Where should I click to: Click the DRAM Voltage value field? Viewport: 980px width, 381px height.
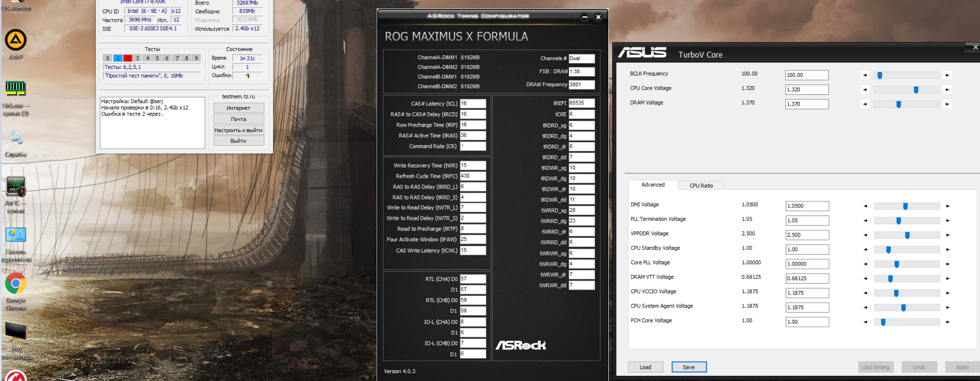click(807, 104)
